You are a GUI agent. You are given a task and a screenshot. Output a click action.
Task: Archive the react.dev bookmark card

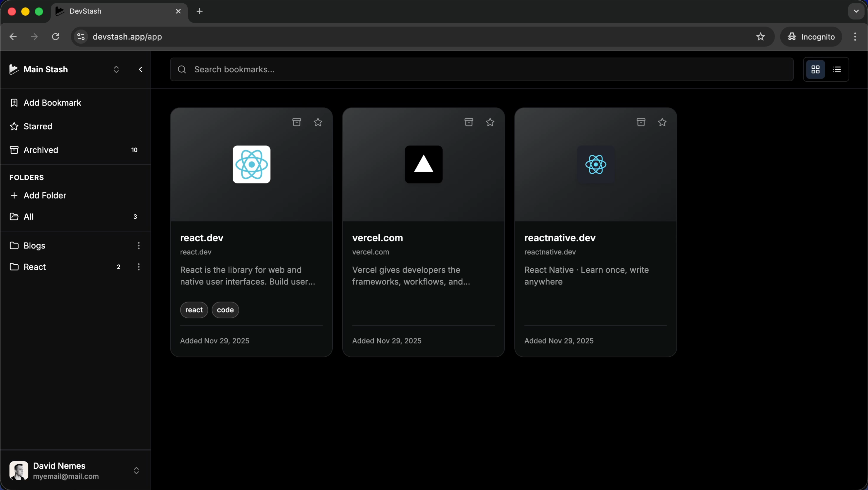tap(297, 122)
